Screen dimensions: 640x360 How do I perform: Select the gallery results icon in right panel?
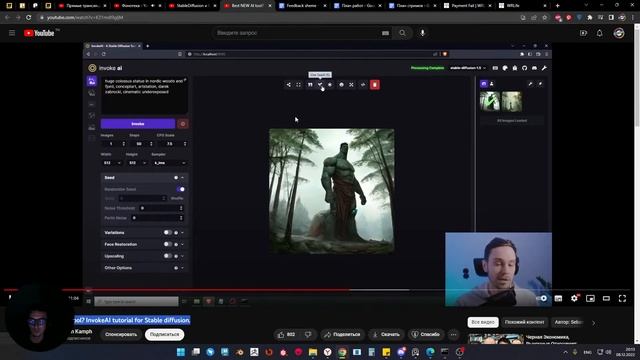(x=484, y=84)
